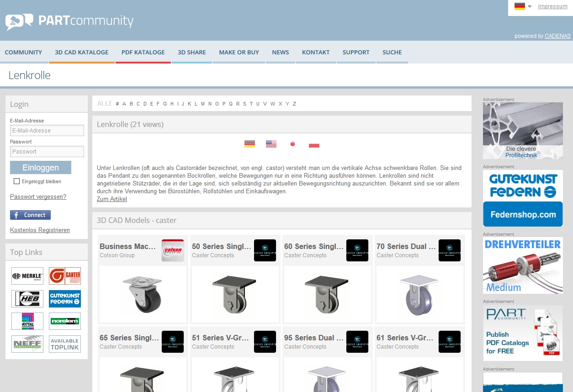Open SUPPORT menu item
The width and height of the screenshot is (573, 392).
pos(356,52)
